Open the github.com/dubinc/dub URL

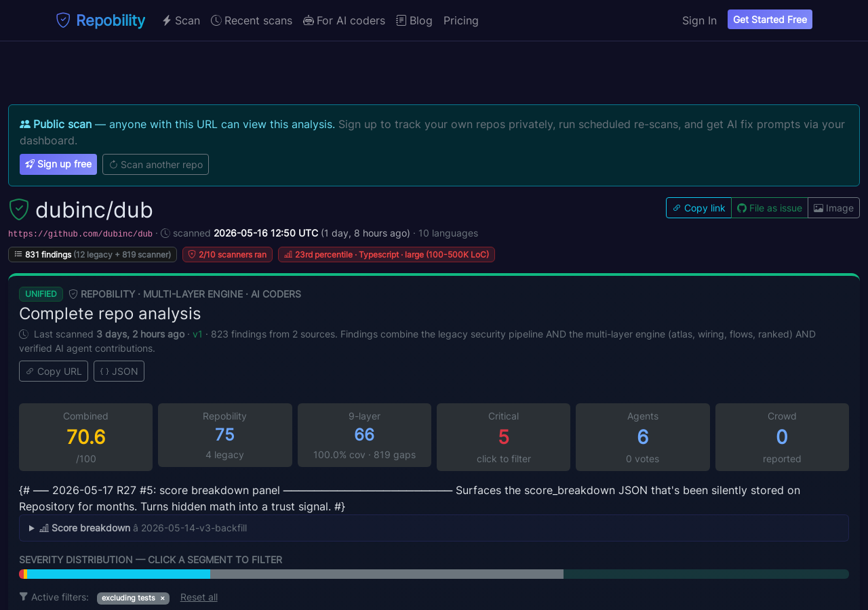(x=80, y=234)
